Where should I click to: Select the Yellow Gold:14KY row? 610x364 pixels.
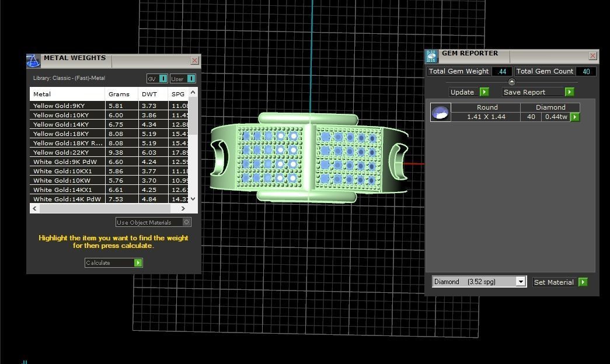point(109,124)
